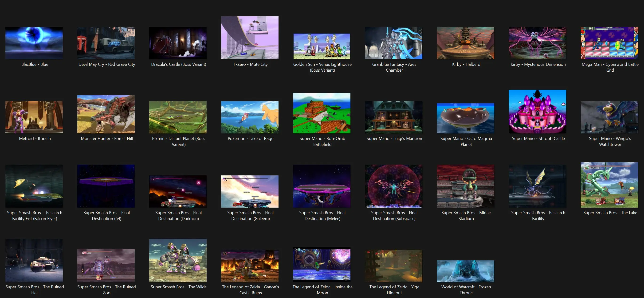Screen dimensions: 644x298
Task: Click 'The Legend of Zelda - Yiga Hideout' label
Action: click(x=394, y=290)
